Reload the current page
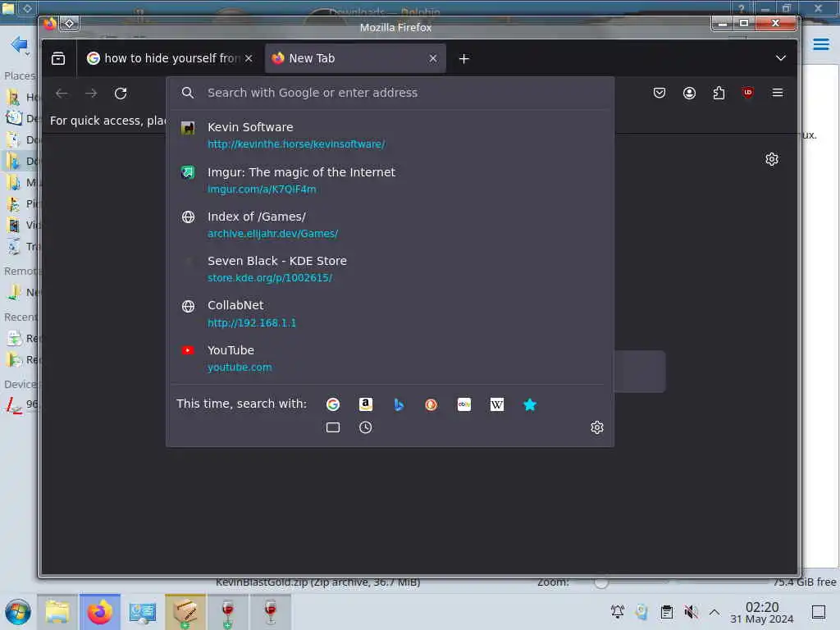Image resolution: width=840 pixels, height=630 pixels. (121, 94)
